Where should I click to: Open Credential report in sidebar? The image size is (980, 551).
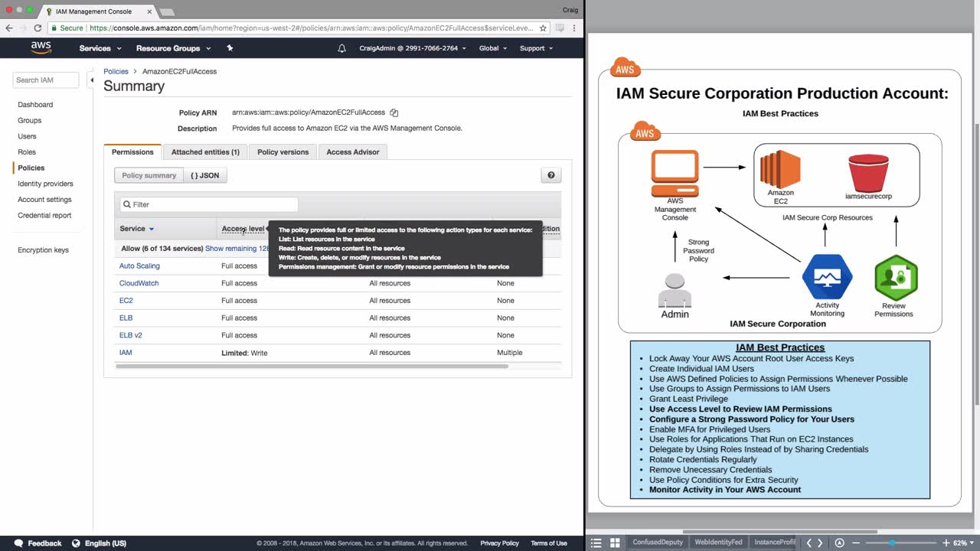[44, 216]
